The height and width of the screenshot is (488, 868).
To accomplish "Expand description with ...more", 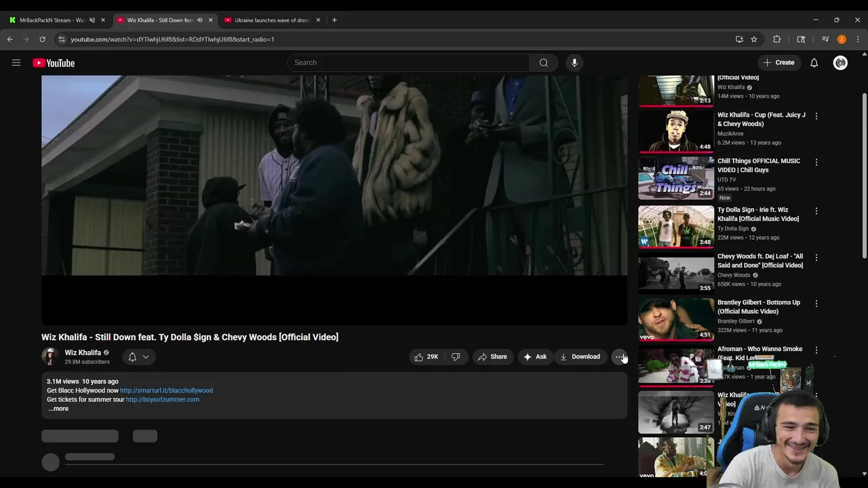I will click(x=58, y=409).
